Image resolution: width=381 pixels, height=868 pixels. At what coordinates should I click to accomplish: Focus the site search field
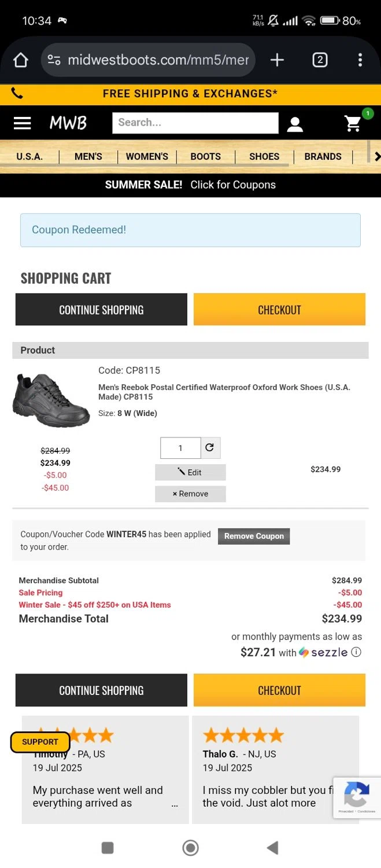[195, 123]
